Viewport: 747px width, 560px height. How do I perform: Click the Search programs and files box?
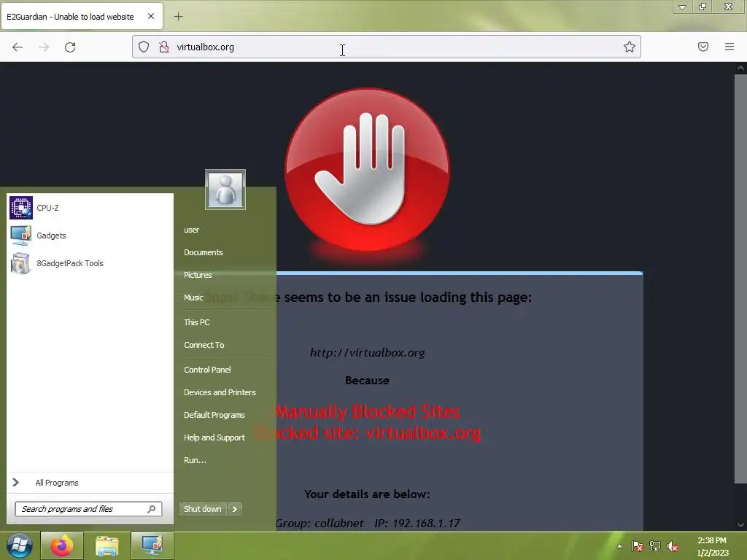pyautogui.click(x=88, y=509)
